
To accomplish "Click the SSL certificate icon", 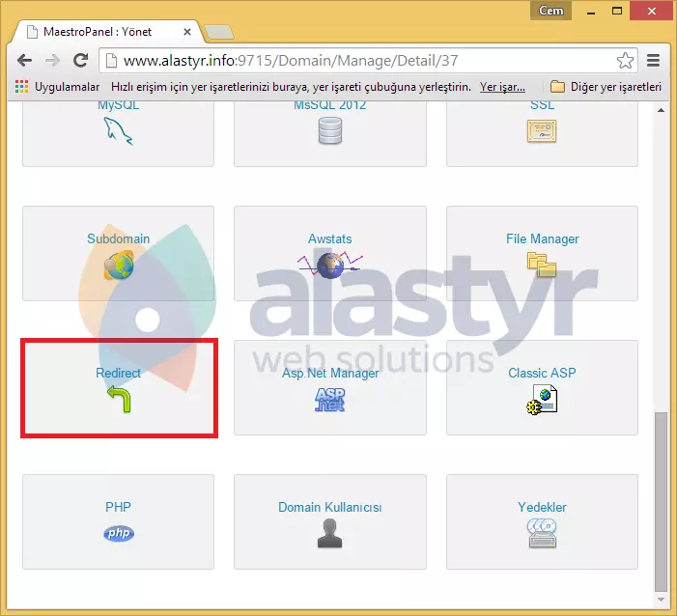I will point(542,131).
